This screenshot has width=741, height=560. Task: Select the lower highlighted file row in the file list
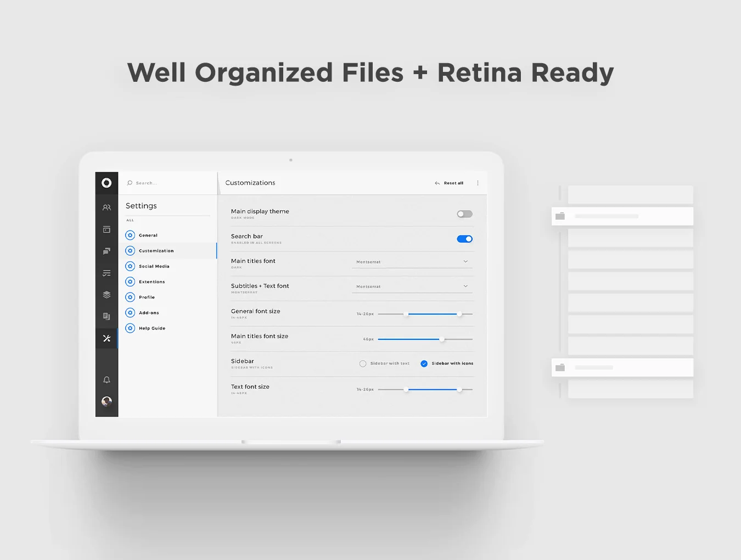tap(622, 367)
